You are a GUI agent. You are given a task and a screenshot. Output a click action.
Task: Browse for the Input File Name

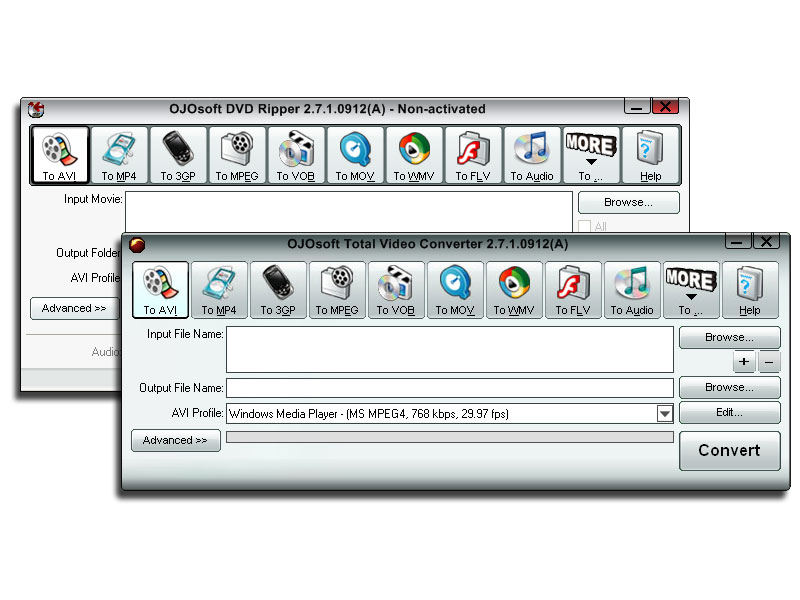pos(730,337)
